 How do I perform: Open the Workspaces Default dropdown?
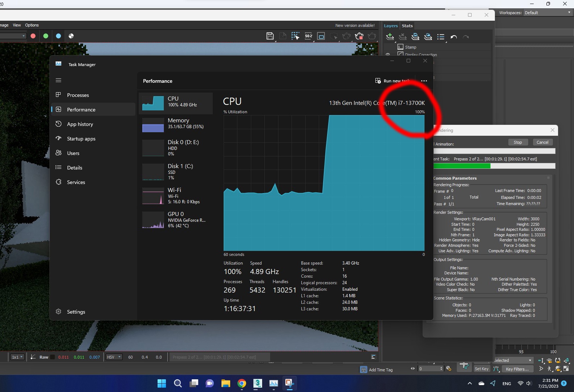pos(547,13)
